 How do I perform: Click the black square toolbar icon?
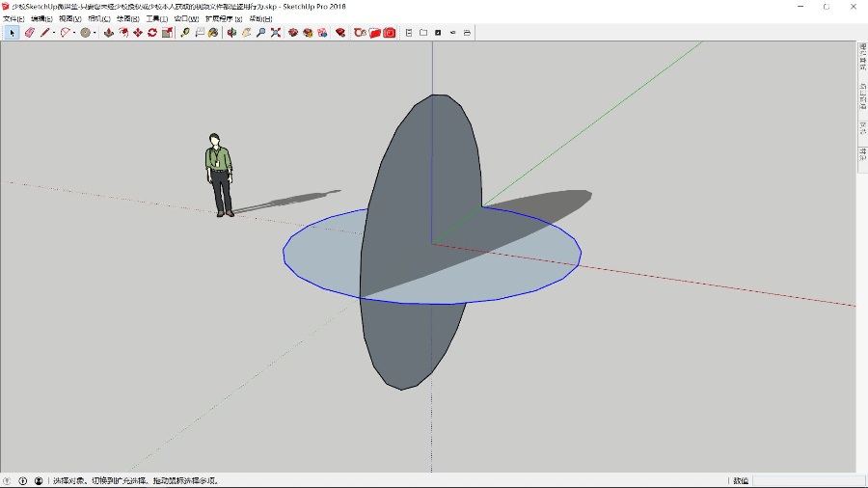438,33
